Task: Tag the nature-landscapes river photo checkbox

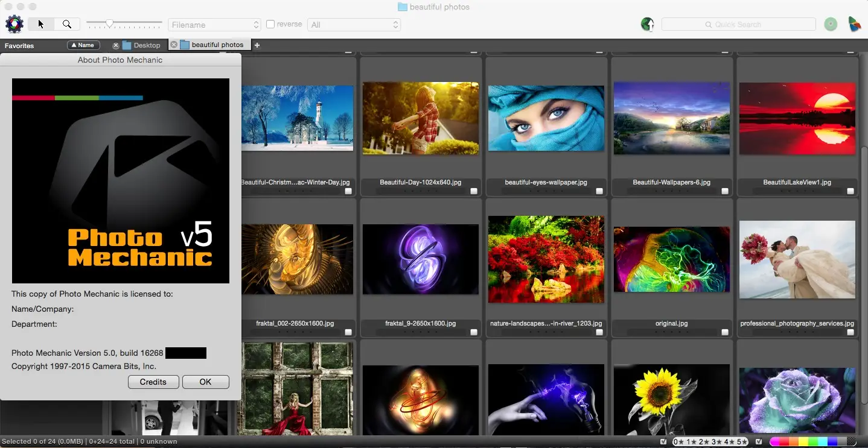Action: [x=599, y=332]
